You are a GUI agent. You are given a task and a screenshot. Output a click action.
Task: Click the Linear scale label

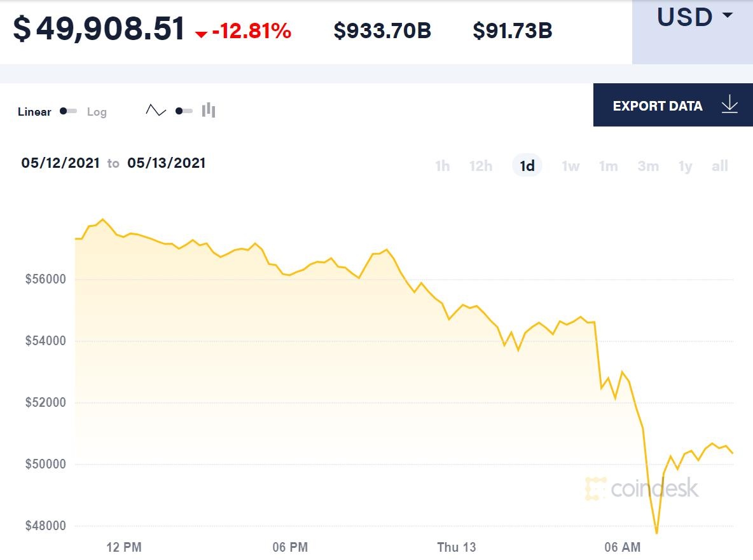[34, 112]
